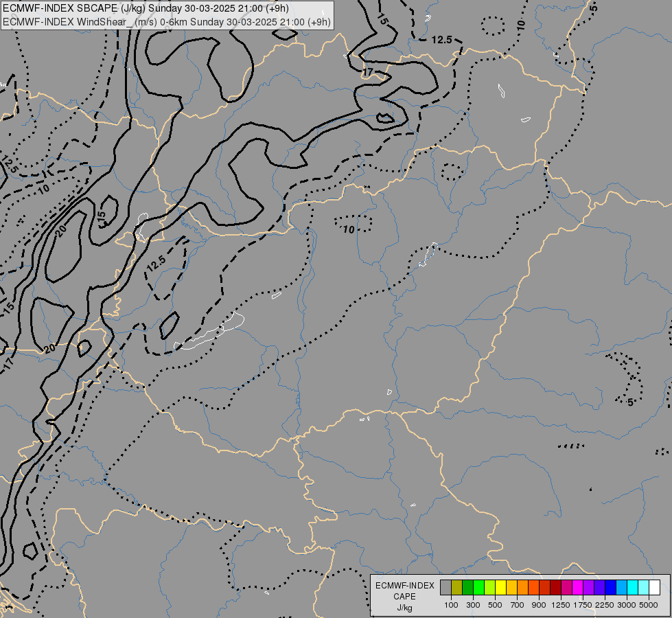The height and width of the screenshot is (618, 672).
Task: Click the ECMWF-INDEX legend heading
Action: tap(404, 586)
